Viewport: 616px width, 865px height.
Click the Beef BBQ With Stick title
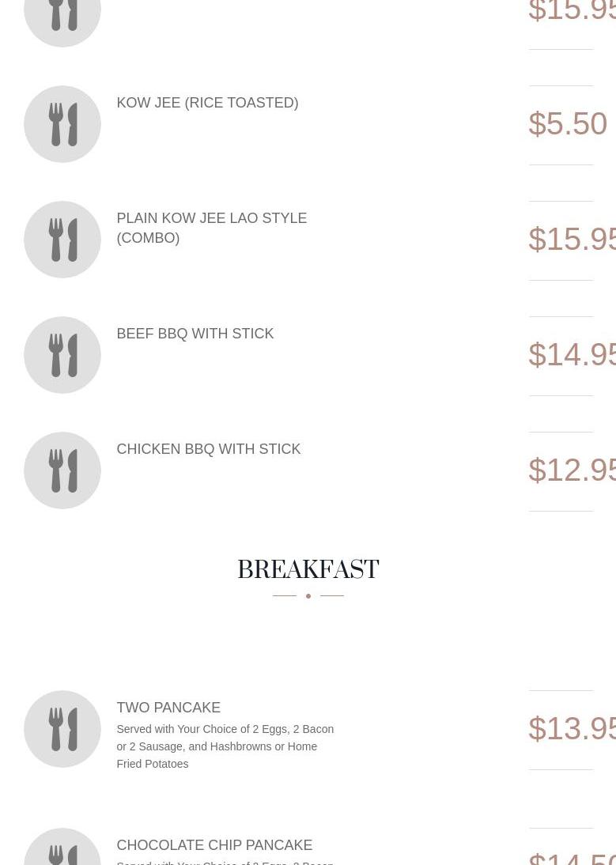[x=195, y=334]
